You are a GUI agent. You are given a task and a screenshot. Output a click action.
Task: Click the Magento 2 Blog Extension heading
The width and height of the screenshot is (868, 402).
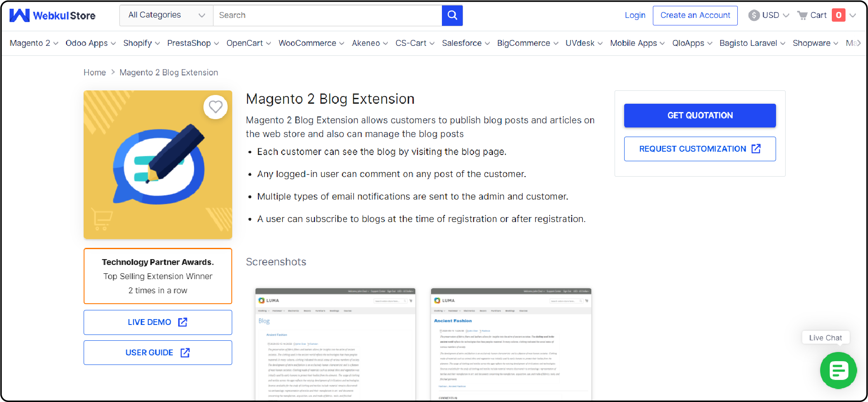330,99
